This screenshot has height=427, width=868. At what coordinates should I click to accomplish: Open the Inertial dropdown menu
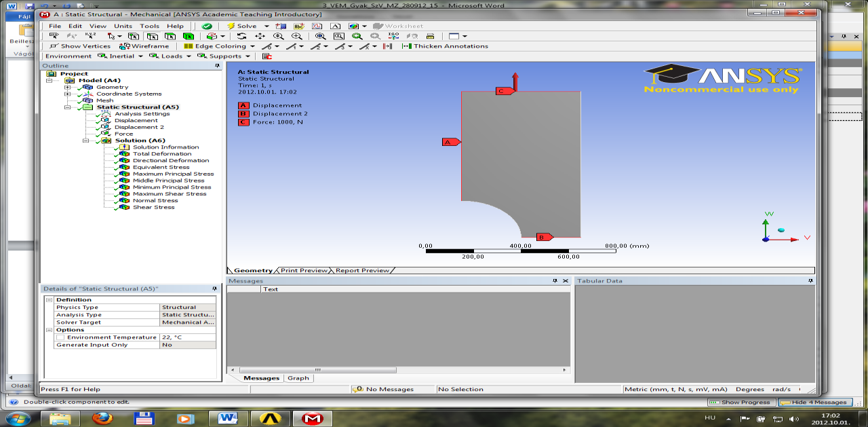pyautogui.click(x=140, y=56)
